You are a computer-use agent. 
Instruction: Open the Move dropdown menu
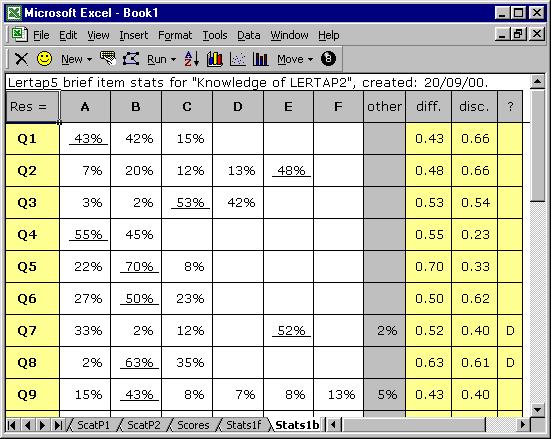click(295, 59)
